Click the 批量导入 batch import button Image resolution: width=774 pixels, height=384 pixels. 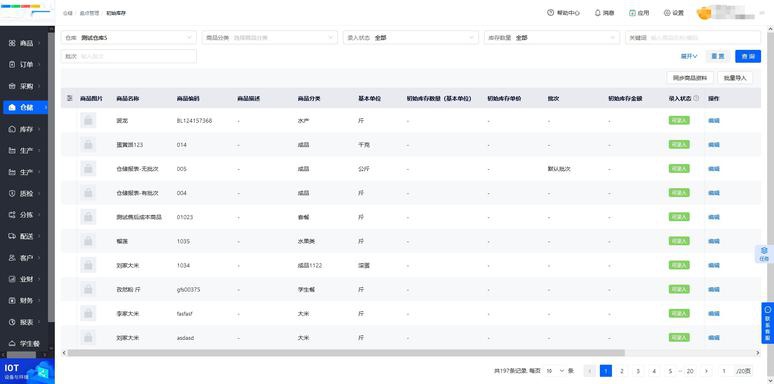pyautogui.click(x=735, y=78)
